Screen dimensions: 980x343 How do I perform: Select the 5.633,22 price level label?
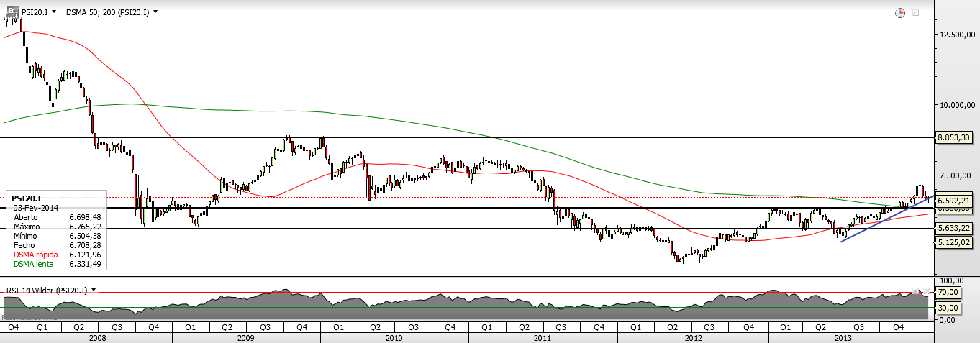[x=955, y=229]
